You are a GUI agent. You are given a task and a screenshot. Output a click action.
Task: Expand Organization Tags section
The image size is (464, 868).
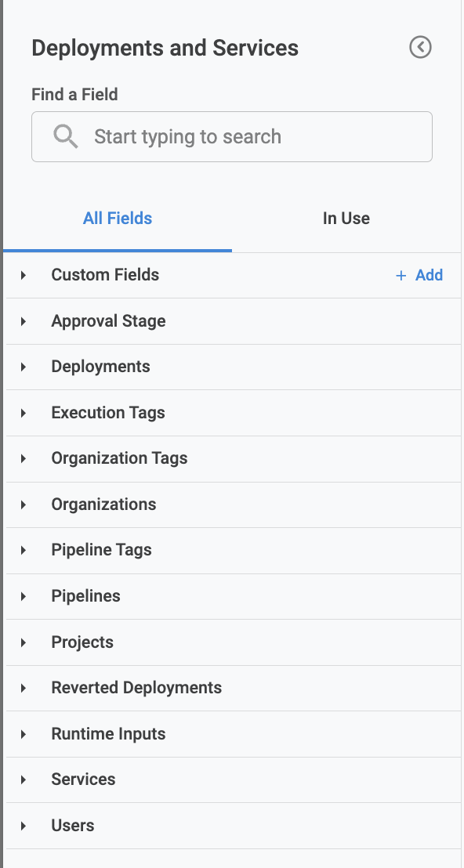click(x=233, y=458)
